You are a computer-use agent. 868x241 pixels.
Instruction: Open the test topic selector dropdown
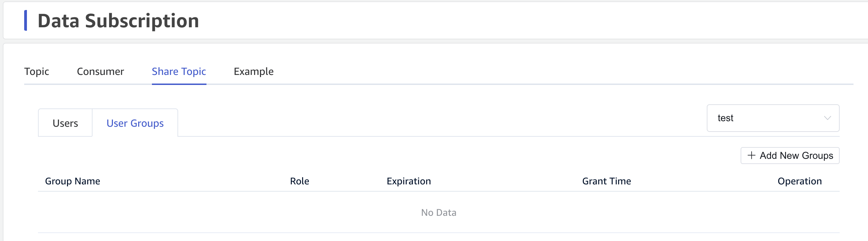773,118
